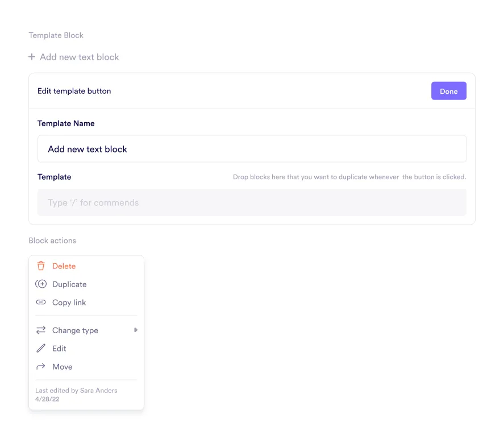The image size is (504, 439).
Task: Select the Delete menu entry
Action: coord(64,266)
